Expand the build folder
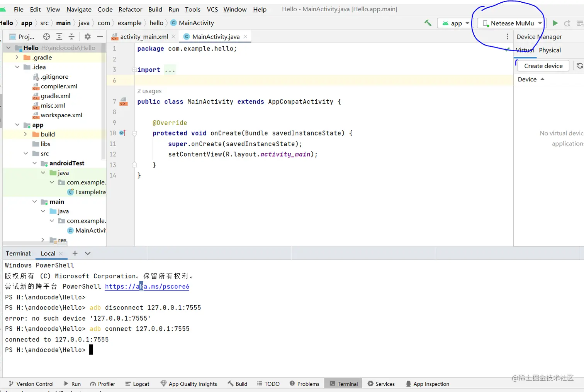584x392 pixels. click(x=25, y=134)
